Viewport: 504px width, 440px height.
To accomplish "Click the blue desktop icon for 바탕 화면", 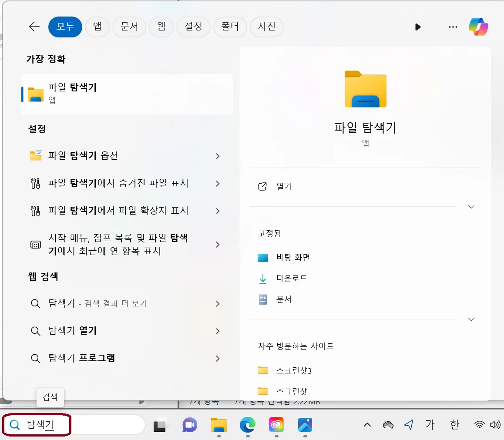I will 263,258.
